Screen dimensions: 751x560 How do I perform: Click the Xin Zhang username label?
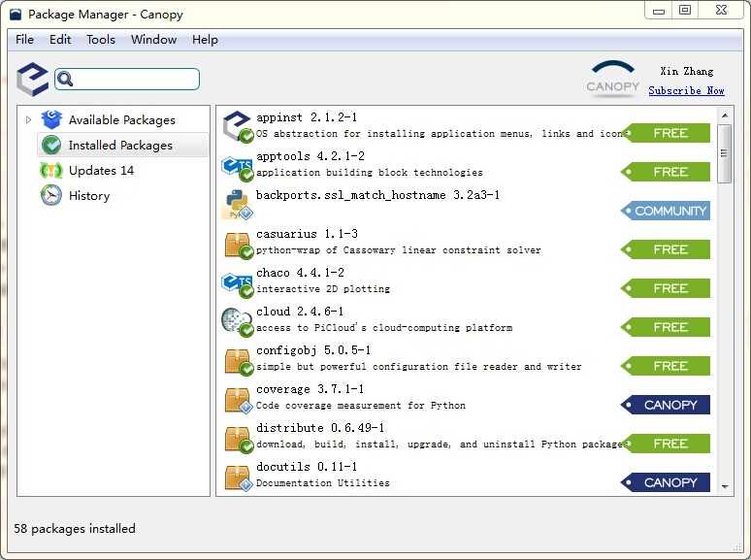[686, 72]
